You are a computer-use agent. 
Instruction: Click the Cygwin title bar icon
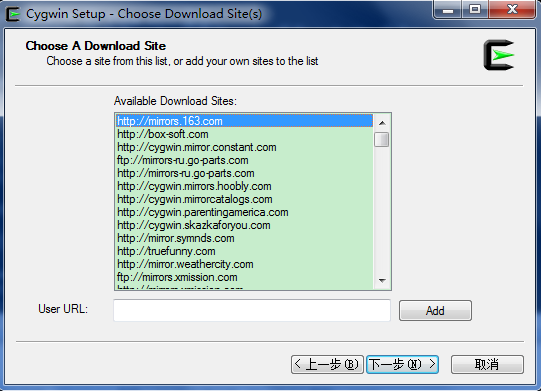[x=13, y=14]
